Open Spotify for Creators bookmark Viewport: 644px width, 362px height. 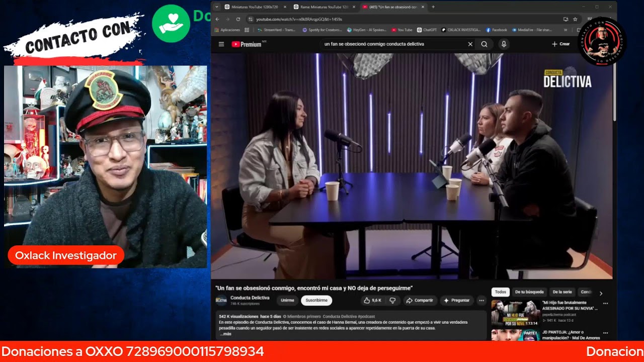tap(321, 30)
